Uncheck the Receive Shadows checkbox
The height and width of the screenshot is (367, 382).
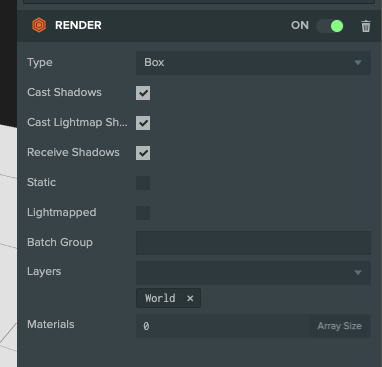click(143, 153)
